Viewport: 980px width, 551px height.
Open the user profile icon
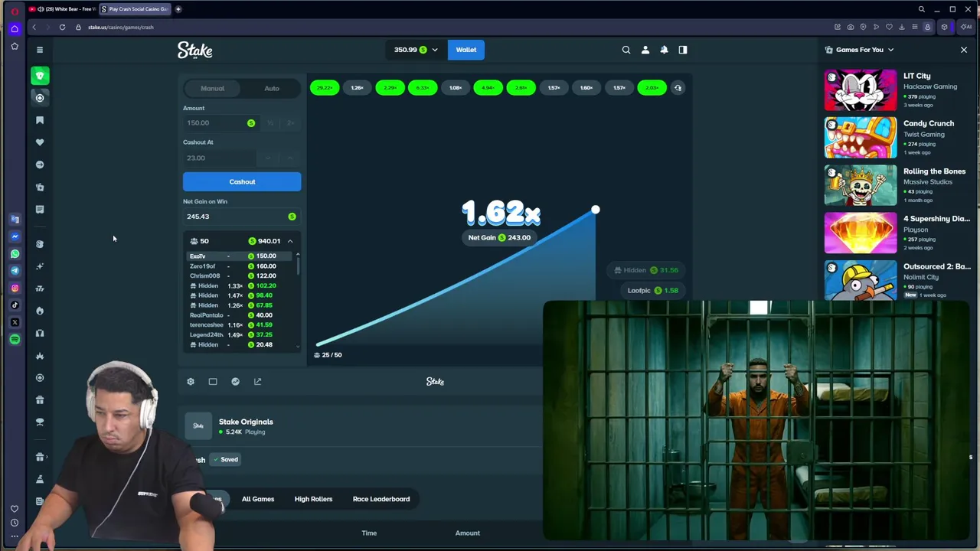645,50
